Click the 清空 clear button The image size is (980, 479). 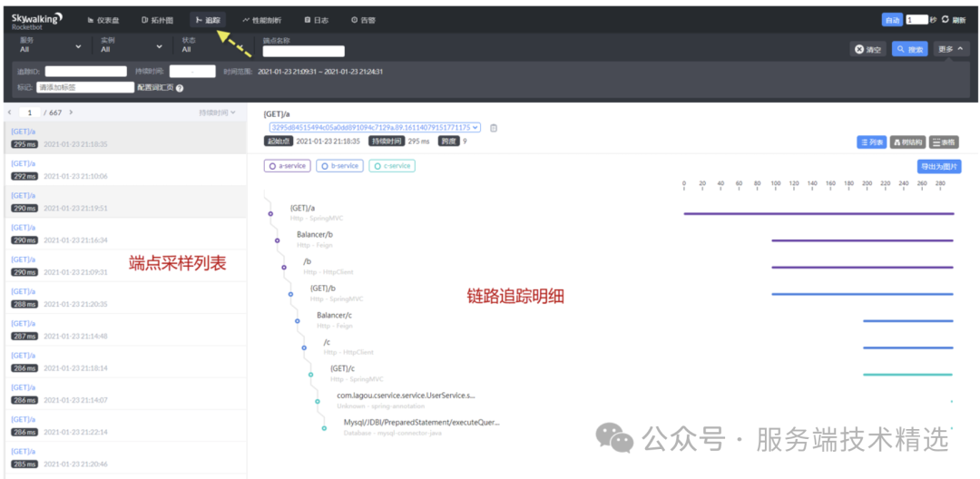click(x=867, y=49)
